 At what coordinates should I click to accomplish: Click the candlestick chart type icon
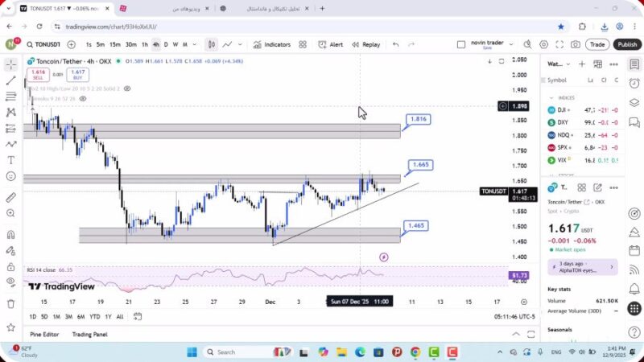point(211,45)
